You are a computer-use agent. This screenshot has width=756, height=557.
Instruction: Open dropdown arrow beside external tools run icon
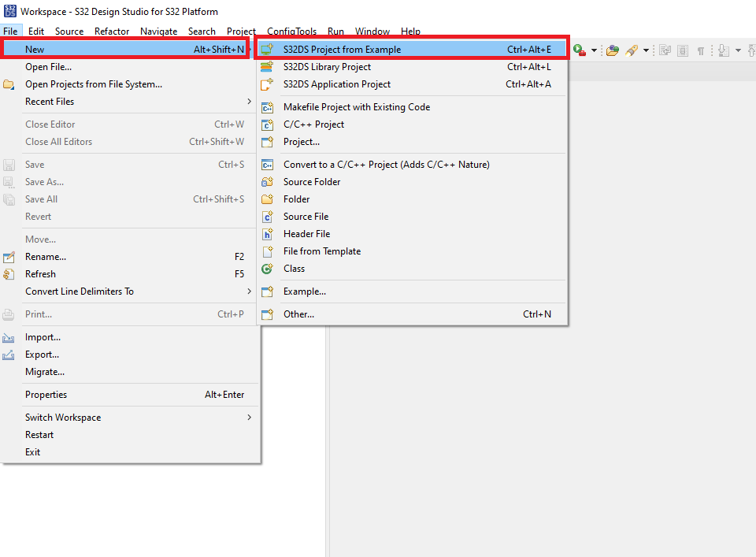(x=594, y=50)
